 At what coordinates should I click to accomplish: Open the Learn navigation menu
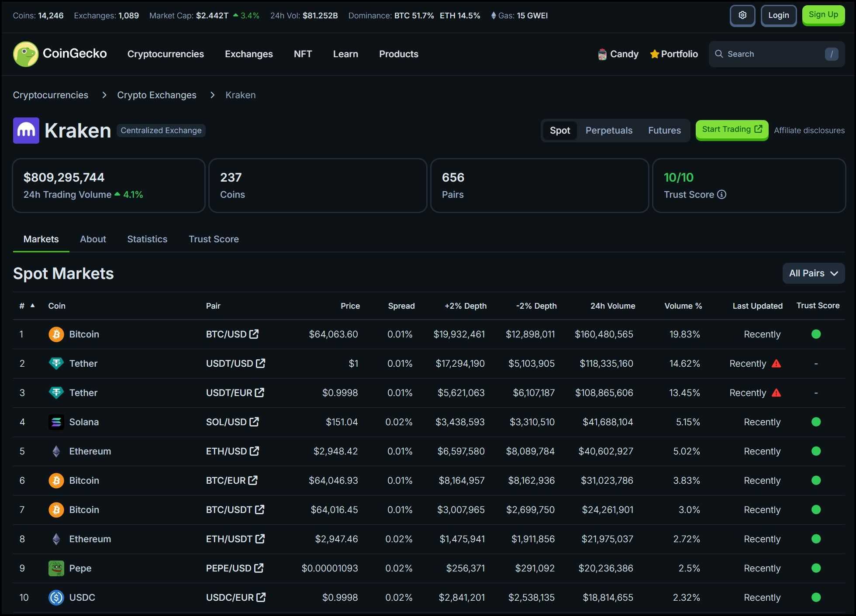(x=345, y=54)
